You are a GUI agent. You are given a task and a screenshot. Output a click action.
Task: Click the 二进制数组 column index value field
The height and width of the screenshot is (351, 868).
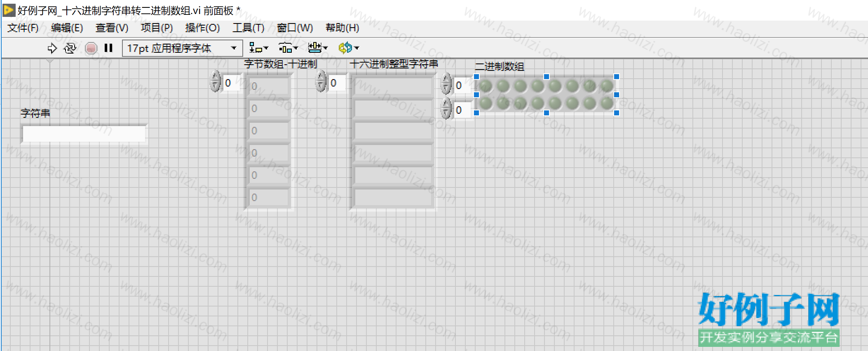462,110
